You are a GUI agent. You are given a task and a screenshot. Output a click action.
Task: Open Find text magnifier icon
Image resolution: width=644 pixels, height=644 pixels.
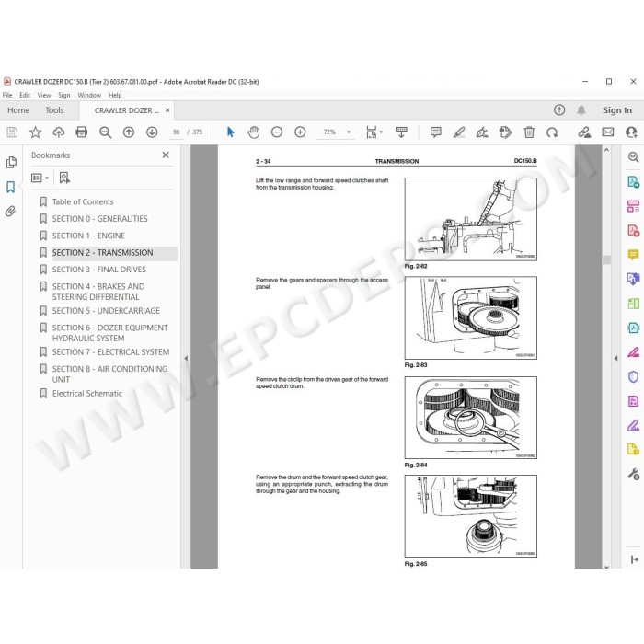(x=105, y=132)
